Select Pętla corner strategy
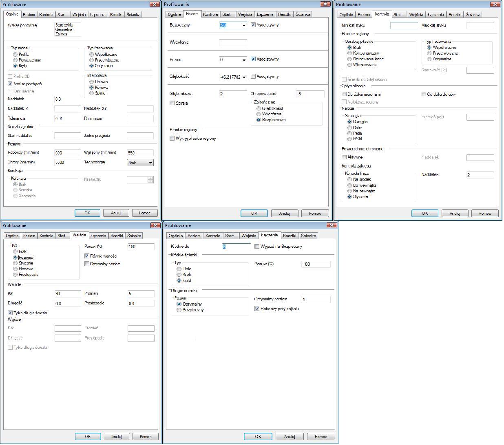Screen dimensions: 504x445 (x=349, y=133)
